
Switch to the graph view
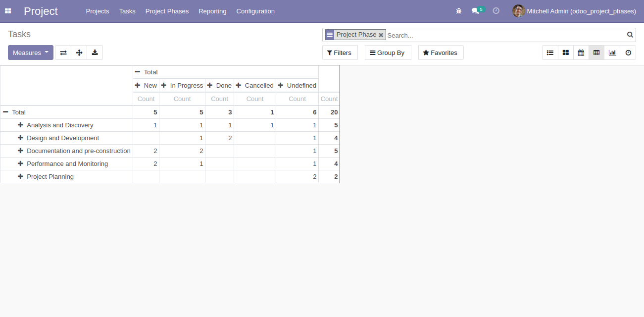612,53
